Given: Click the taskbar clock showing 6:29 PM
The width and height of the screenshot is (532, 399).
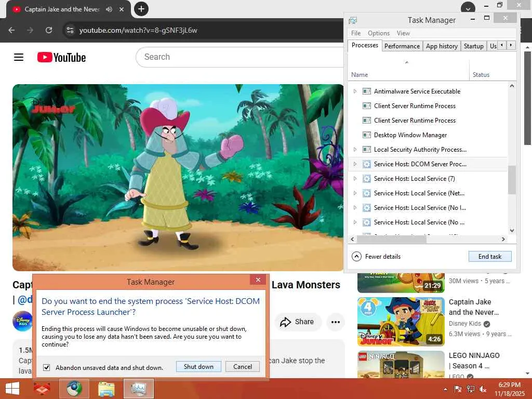Looking at the screenshot, I should (x=509, y=389).
